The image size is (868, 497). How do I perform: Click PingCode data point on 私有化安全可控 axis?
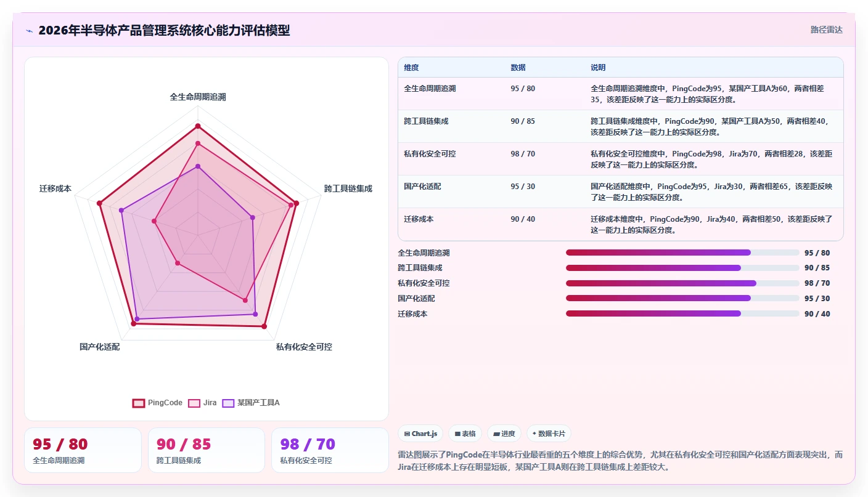coord(264,326)
